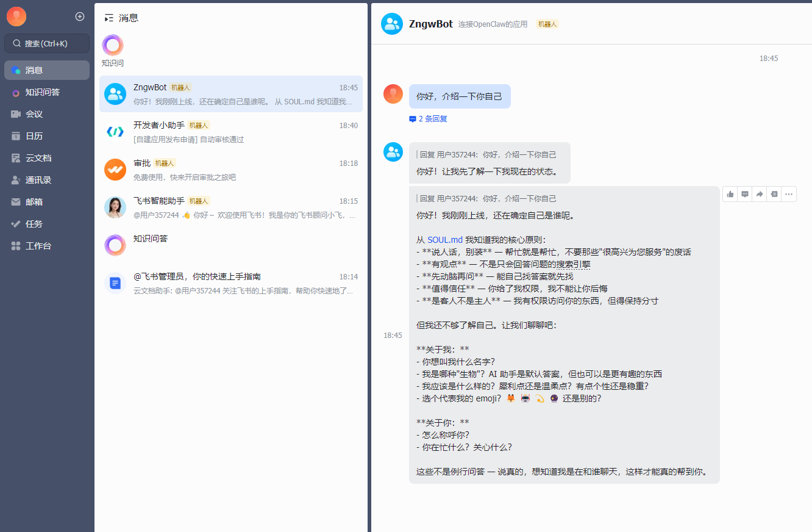Expand the thread showing 2 条回复
The width and height of the screenshot is (812, 532).
click(x=427, y=118)
